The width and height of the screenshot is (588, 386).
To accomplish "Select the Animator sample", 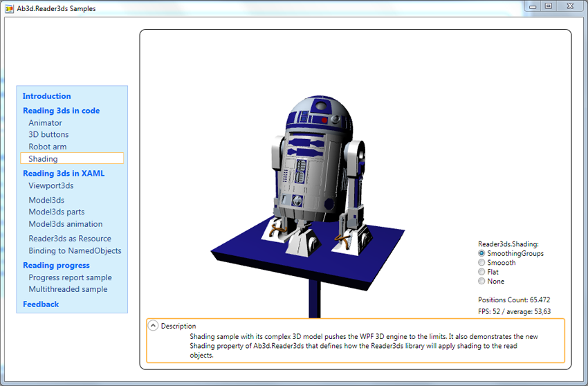I will [45, 123].
